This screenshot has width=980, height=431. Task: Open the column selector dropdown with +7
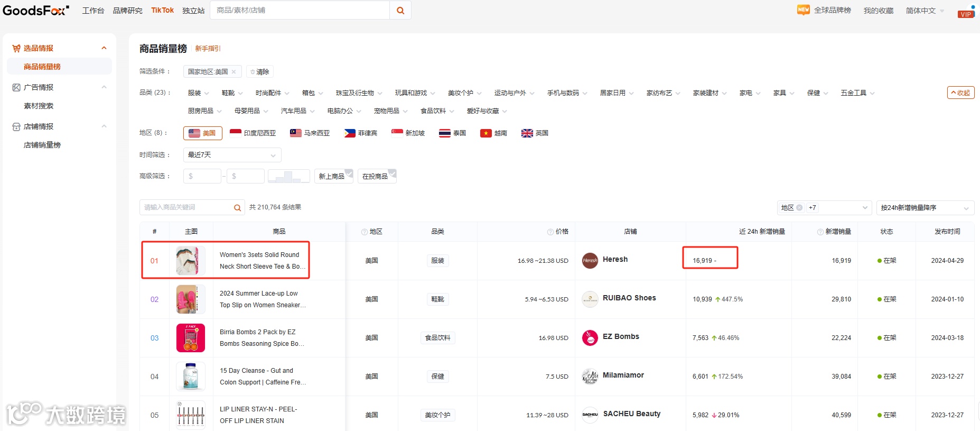pos(824,208)
